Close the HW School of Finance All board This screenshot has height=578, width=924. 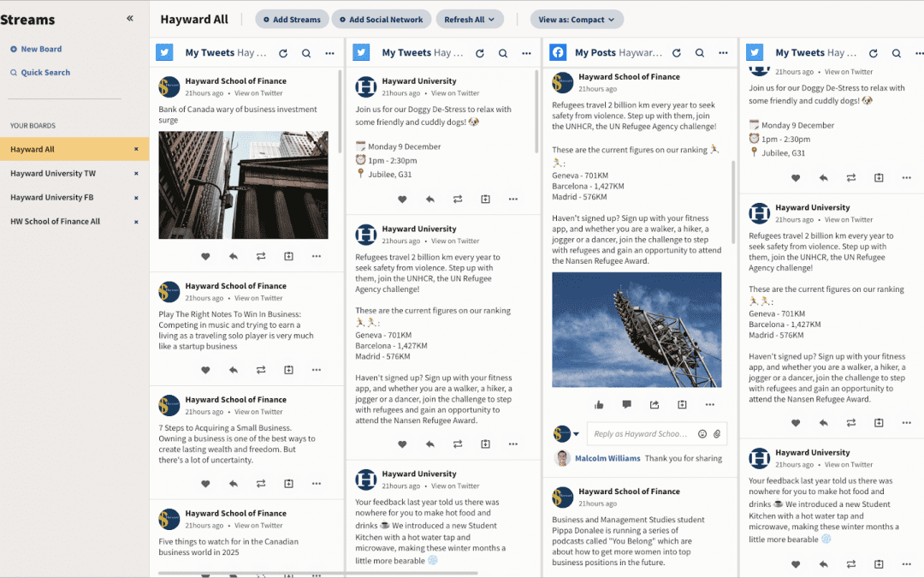(136, 222)
